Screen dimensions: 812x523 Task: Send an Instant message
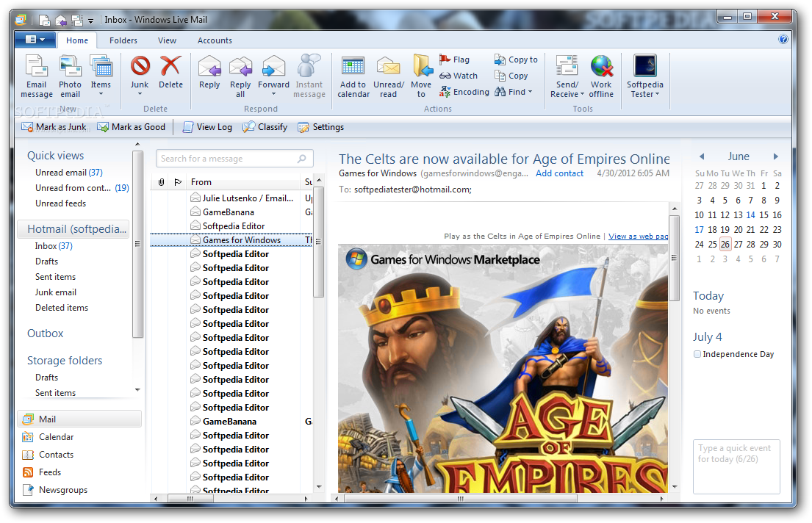tap(309, 76)
